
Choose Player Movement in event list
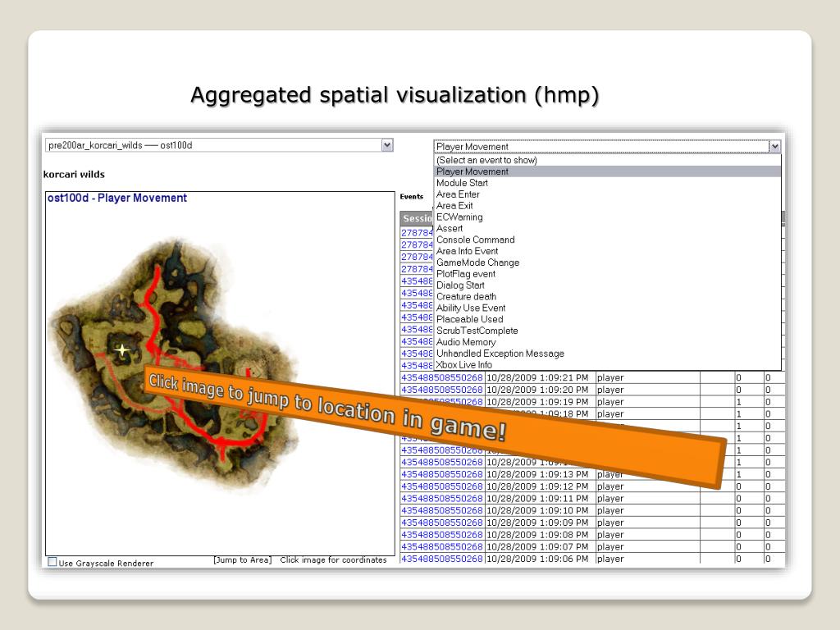point(608,171)
